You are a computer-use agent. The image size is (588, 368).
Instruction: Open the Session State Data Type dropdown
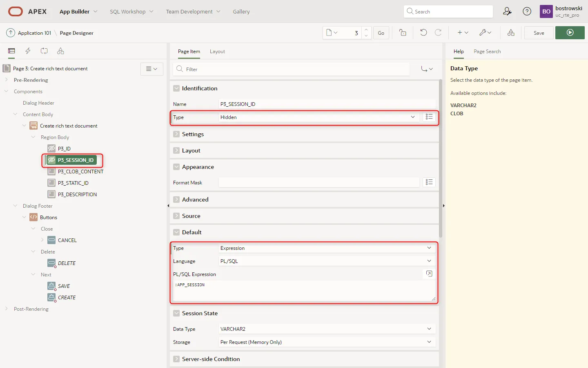coord(327,329)
